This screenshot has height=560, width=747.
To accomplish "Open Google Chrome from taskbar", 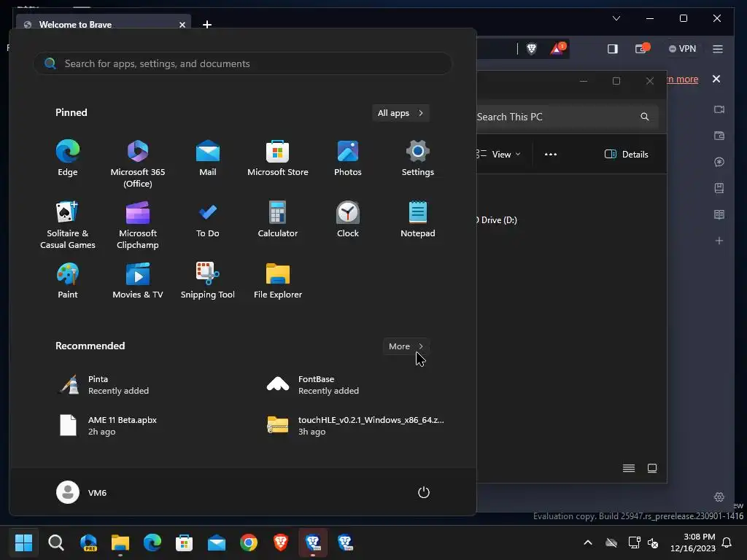I will [248, 542].
